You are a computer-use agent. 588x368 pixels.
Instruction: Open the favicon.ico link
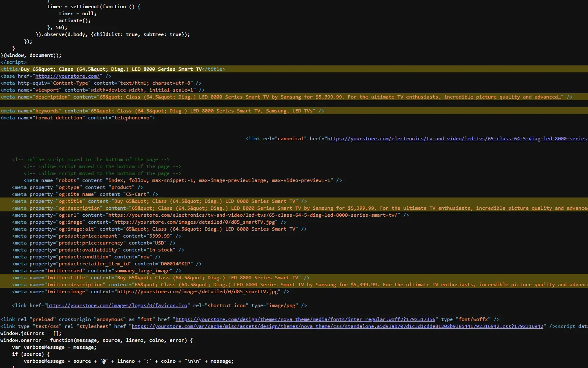(x=117, y=305)
